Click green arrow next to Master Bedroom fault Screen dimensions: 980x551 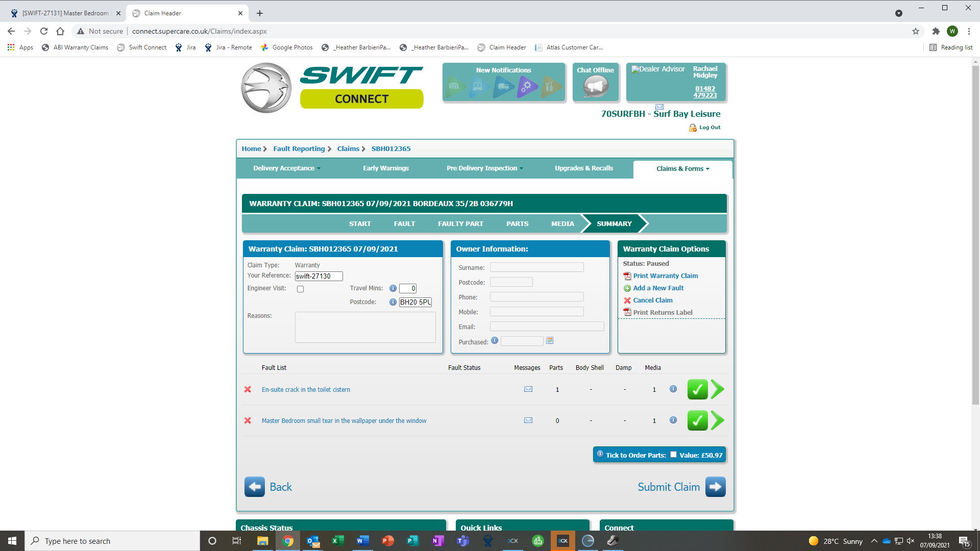point(717,420)
